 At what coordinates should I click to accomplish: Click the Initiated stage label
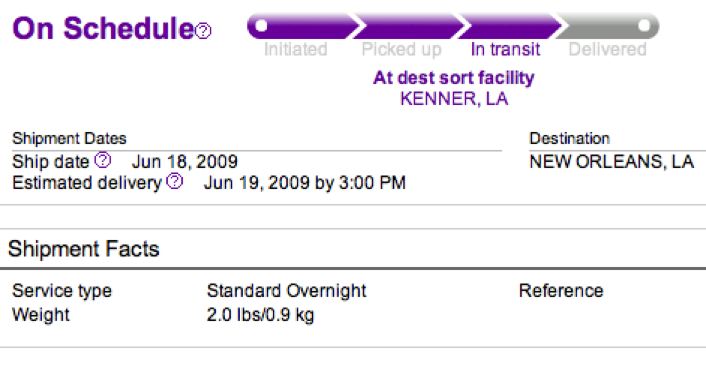pyautogui.click(x=295, y=49)
